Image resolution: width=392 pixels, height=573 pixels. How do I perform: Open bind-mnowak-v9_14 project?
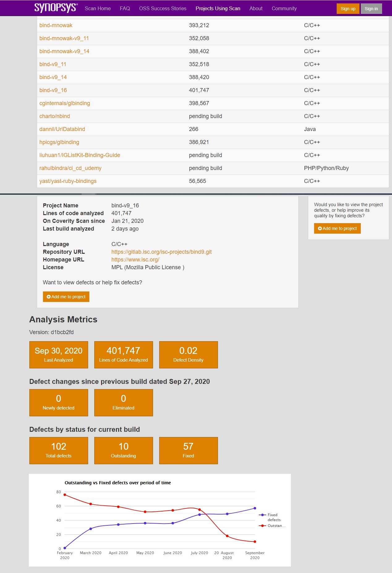[64, 51]
